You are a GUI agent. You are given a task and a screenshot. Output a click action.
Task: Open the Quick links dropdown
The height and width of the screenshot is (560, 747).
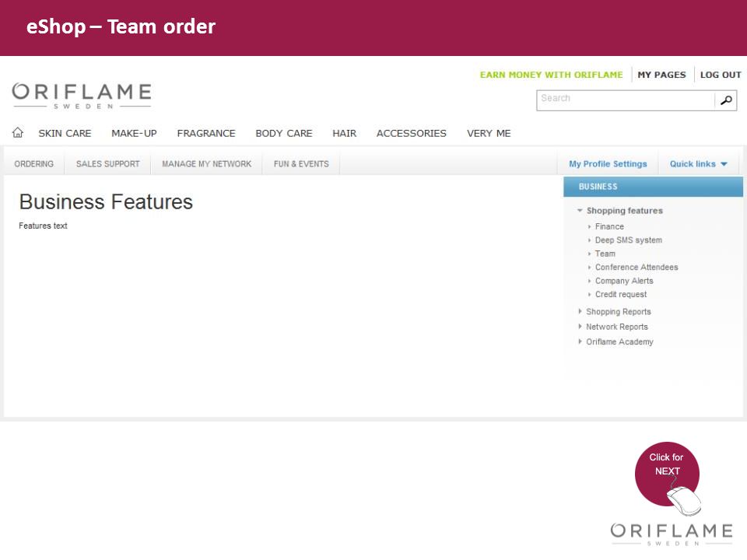point(699,164)
